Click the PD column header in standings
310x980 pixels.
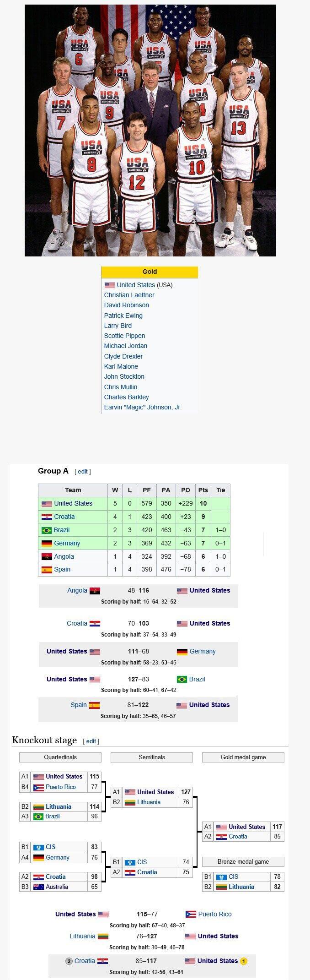(x=185, y=490)
